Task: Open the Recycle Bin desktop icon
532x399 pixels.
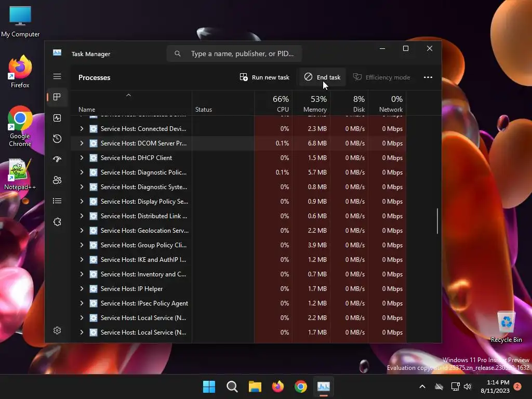Action: pyautogui.click(x=506, y=327)
